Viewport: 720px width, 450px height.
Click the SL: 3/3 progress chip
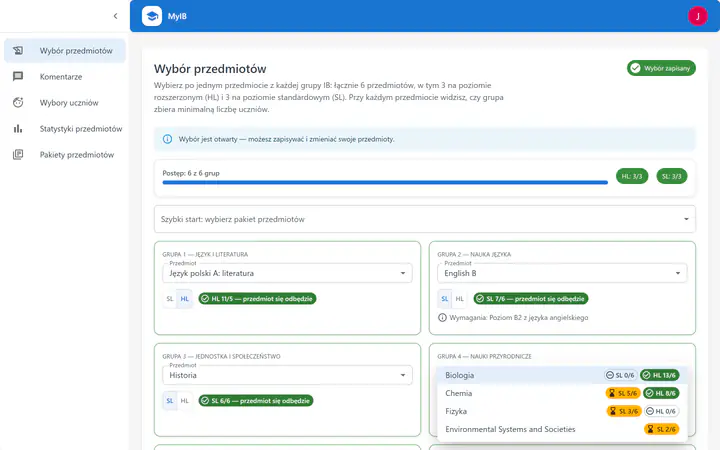click(672, 176)
